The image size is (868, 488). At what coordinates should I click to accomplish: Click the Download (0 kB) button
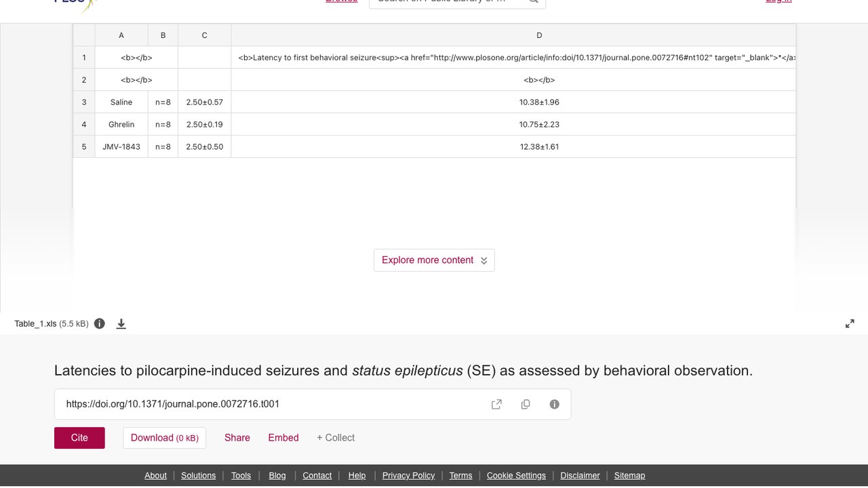coord(164,438)
